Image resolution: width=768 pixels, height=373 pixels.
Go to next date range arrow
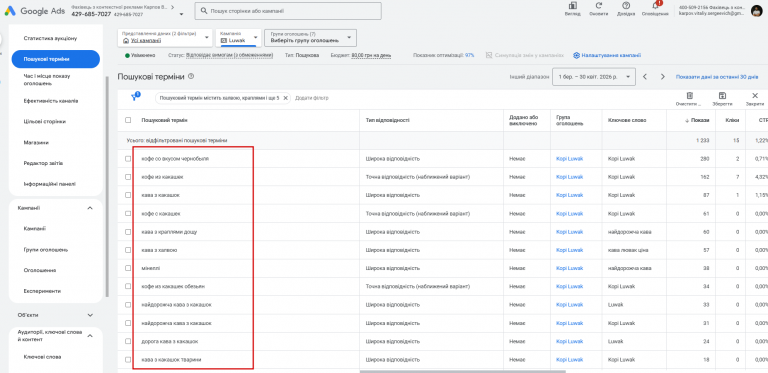tap(663, 77)
